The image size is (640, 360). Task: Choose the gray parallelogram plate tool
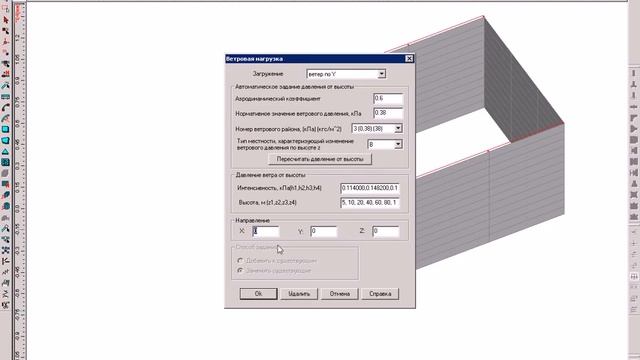point(5,173)
